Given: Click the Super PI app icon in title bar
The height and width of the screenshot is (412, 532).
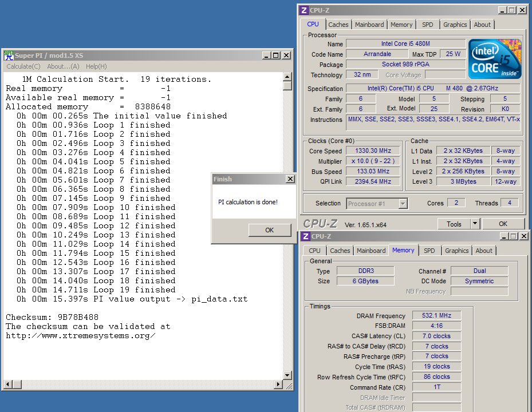Looking at the screenshot, I should [9, 56].
